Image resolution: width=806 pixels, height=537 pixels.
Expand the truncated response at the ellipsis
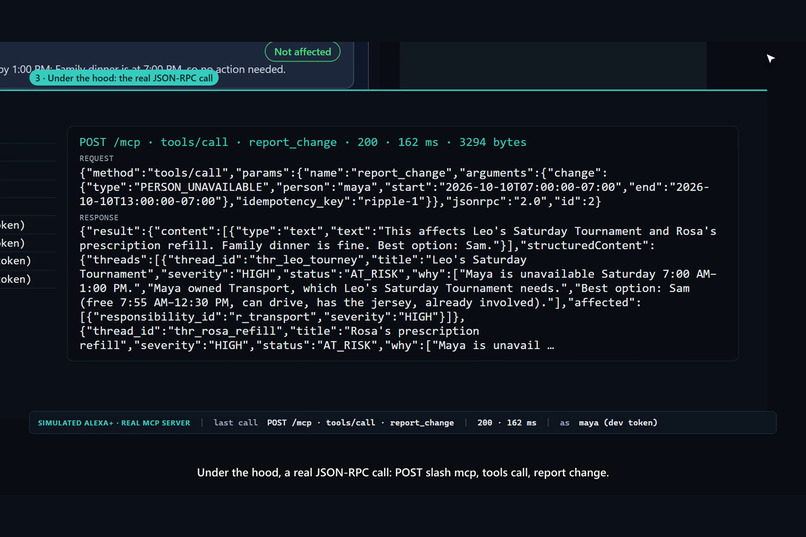[x=551, y=346]
